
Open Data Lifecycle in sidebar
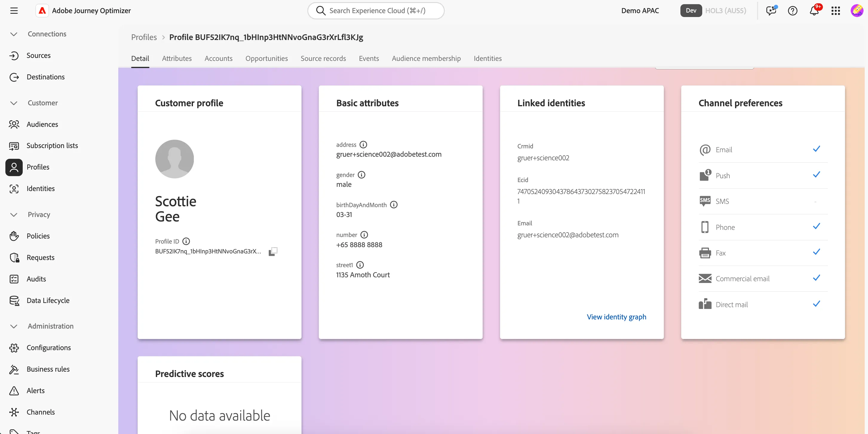[x=48, y=300]
